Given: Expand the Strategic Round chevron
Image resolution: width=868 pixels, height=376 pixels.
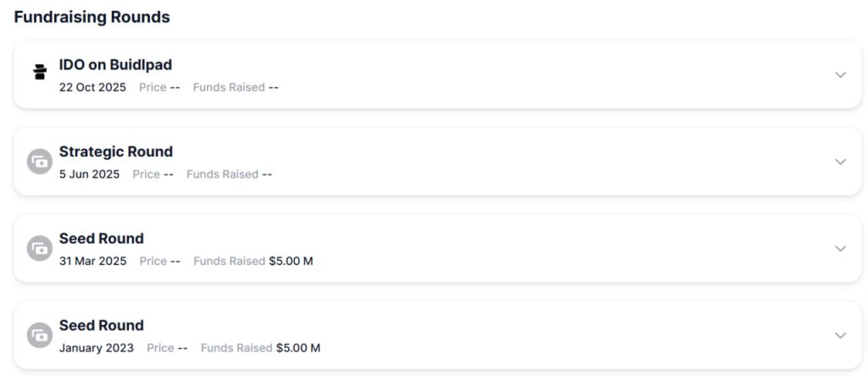Looking at the screenshot, I should pyautogui.click(x=840, y=162).
